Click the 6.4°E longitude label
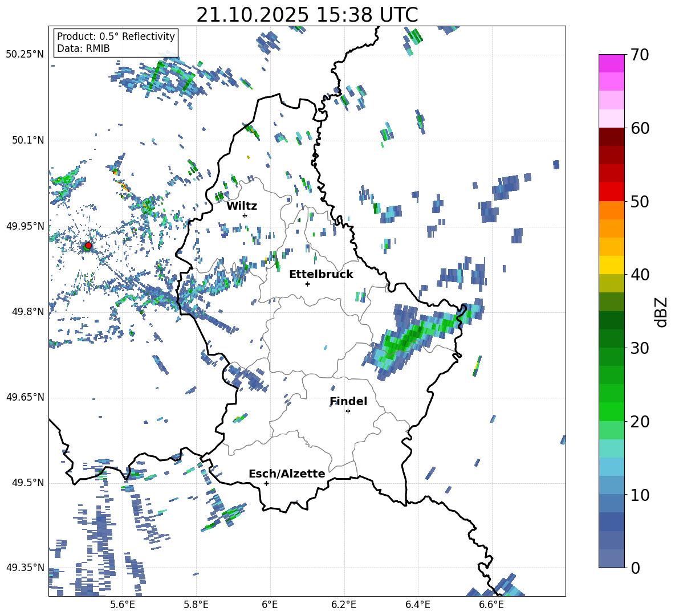Screen dimensions: 675x616 pos(417,605)
